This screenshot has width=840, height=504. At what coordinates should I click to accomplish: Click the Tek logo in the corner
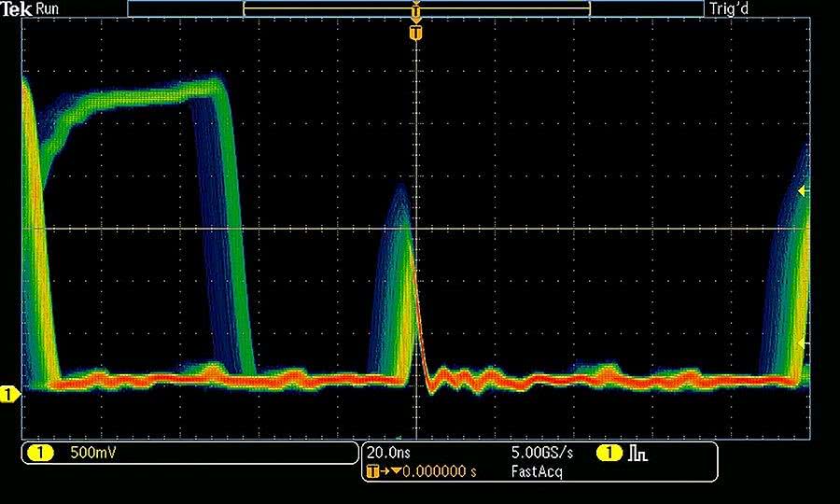click(17, 7)
